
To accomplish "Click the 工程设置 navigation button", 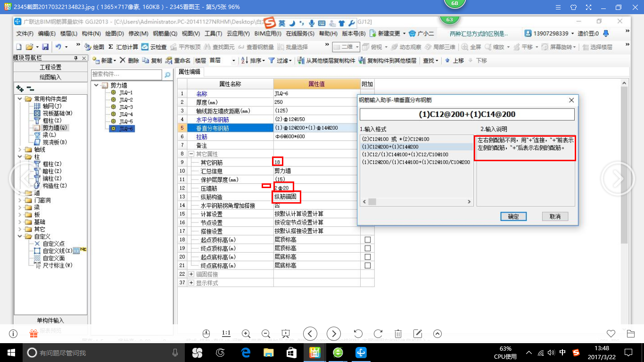I will [x=50, y=67].
